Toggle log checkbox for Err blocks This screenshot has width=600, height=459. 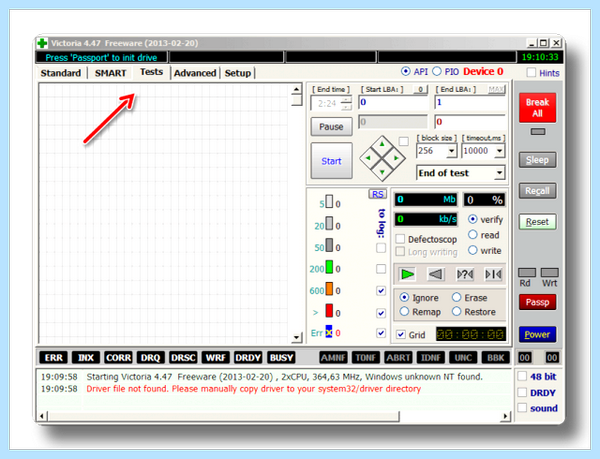(381, 332)
